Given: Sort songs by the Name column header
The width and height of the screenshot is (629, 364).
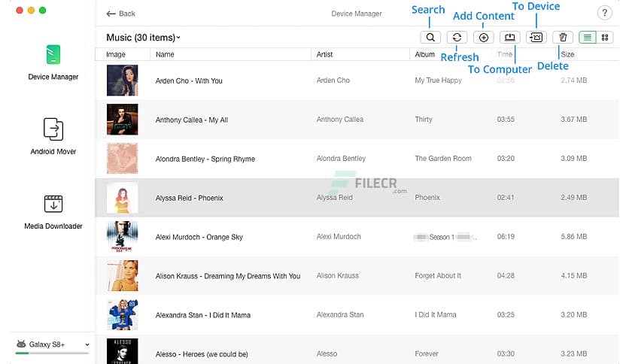Looking at the screenshot, I should point(165,54).
